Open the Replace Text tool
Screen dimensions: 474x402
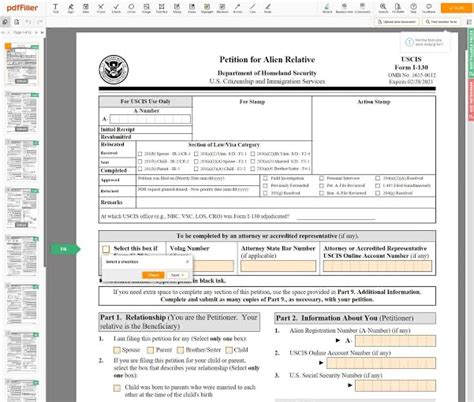[344, 8]
